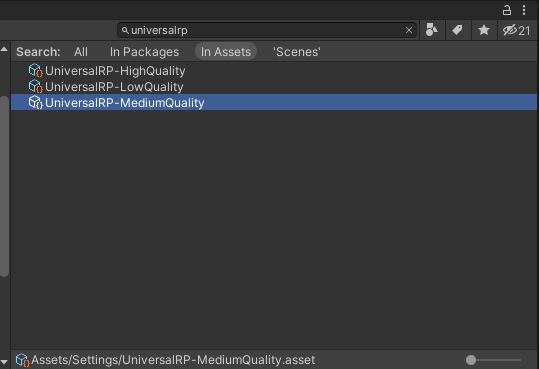Click the left panel vertical scrollbar thumb
The width and height of the screenshot is (539, 369).
point(4,186)
